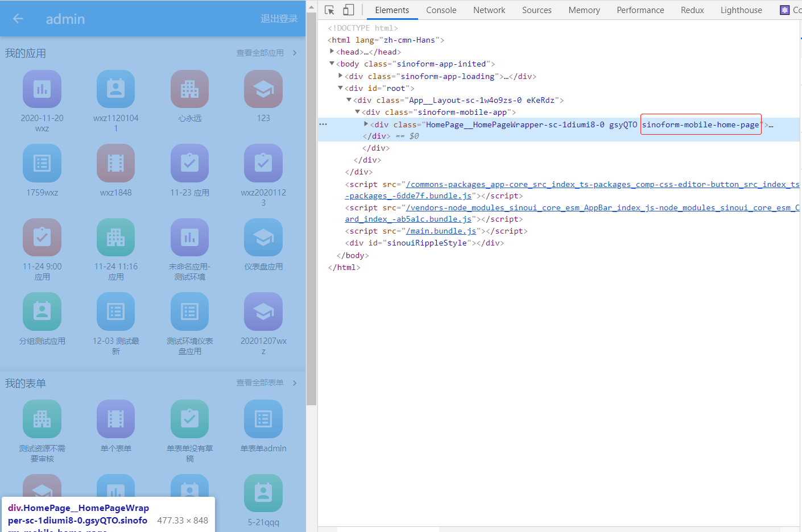Click 查看全部表单 link
This screenshot has height=532, width=802.
pyautogui.click(x=260, y=383)
